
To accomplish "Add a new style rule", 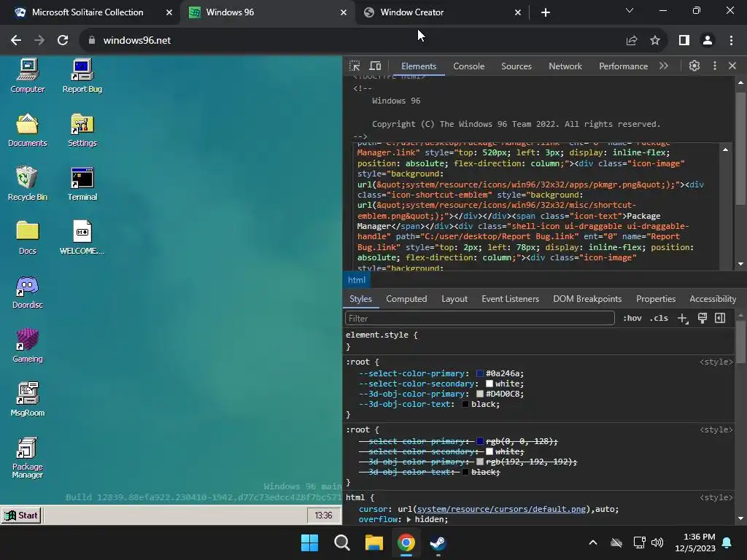I will (683, 319).
